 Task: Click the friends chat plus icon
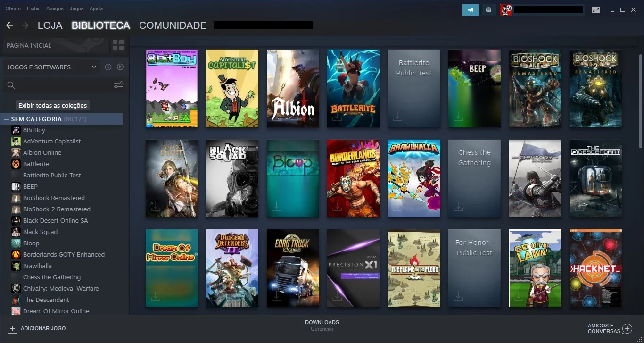click(x=627, y=328)
